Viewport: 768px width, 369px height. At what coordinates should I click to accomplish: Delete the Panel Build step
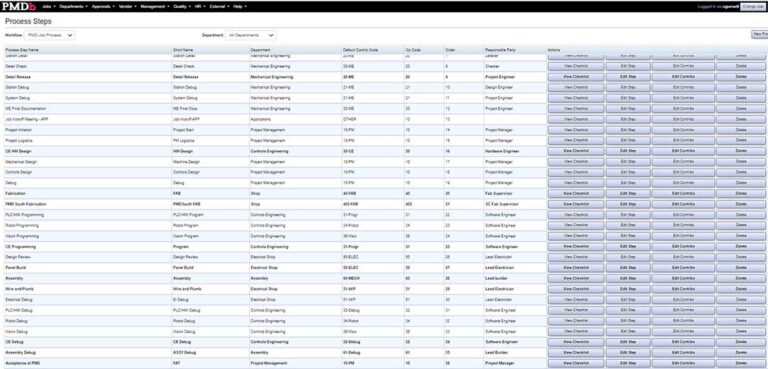tap(741, 268)
